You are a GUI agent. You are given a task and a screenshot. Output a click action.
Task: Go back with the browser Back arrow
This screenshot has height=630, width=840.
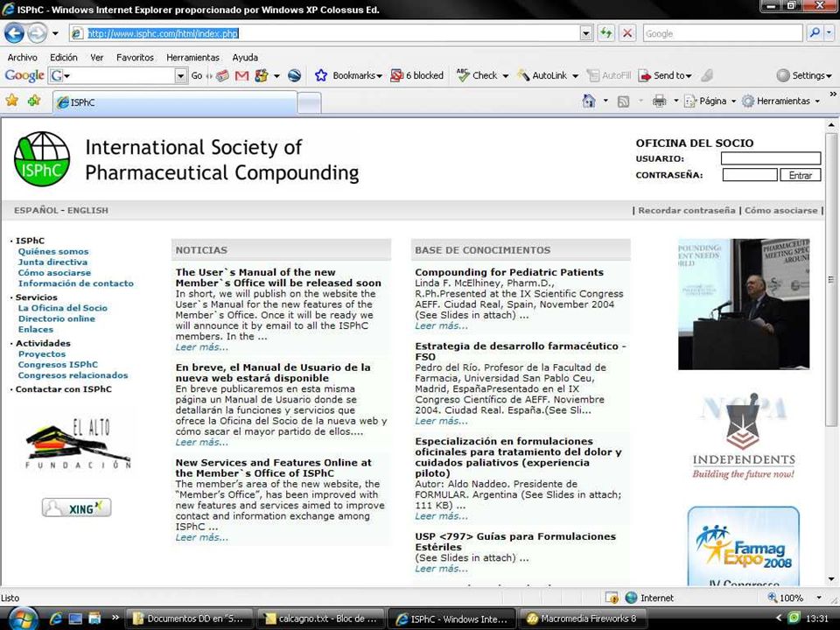tap(15, 33)
